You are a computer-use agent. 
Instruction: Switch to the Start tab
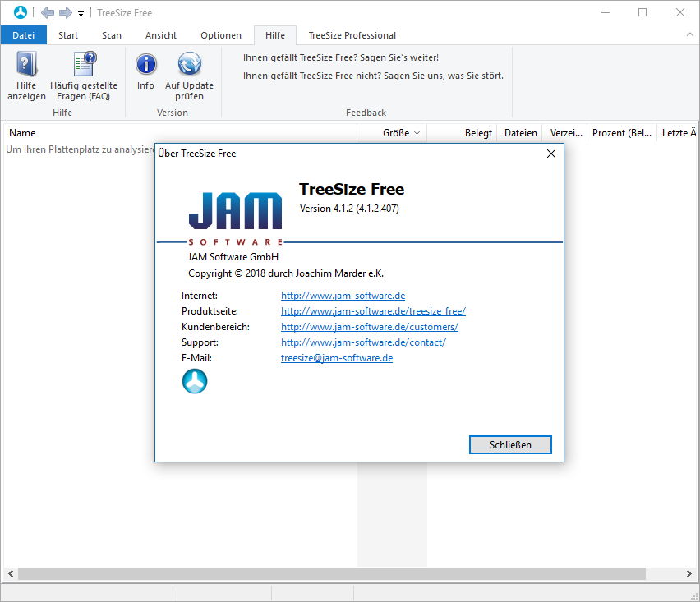(68, 35)
